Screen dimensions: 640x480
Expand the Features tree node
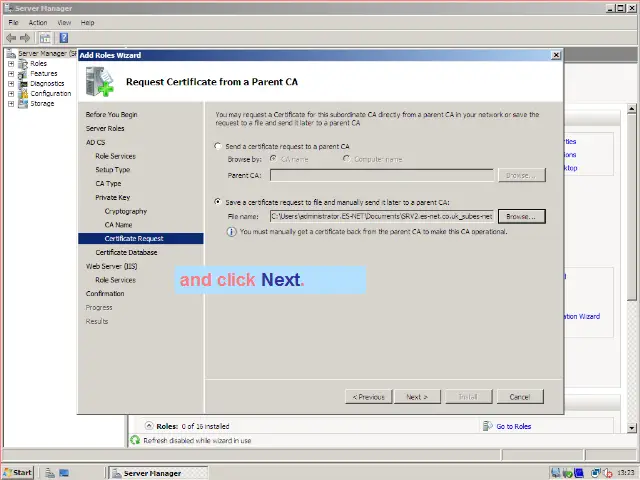pos(11,74)
